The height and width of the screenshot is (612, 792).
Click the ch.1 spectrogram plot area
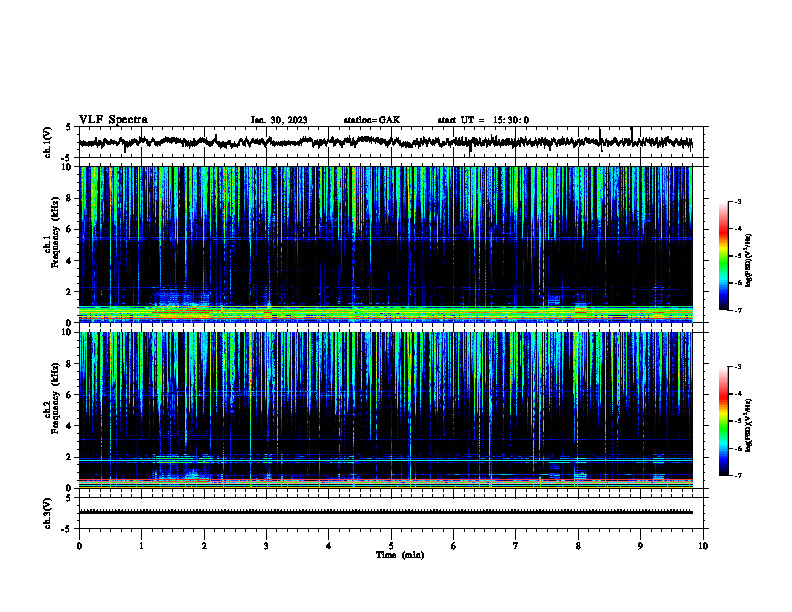(385, 244)
